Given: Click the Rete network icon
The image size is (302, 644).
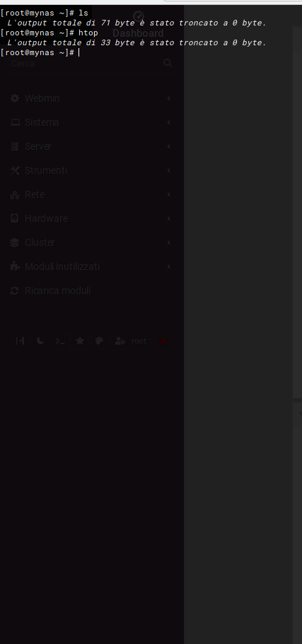Looking at the screenshot, I should (15, 194).
